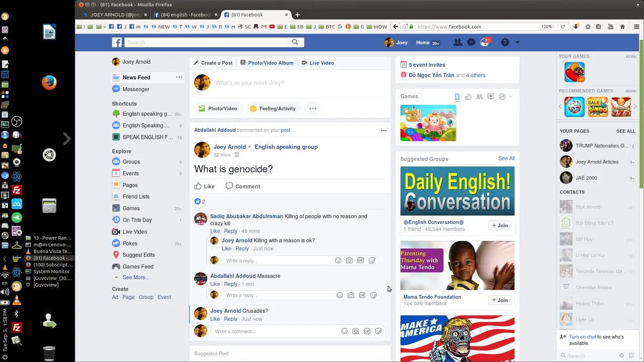Open 5 event invites link

click(427, 65)
